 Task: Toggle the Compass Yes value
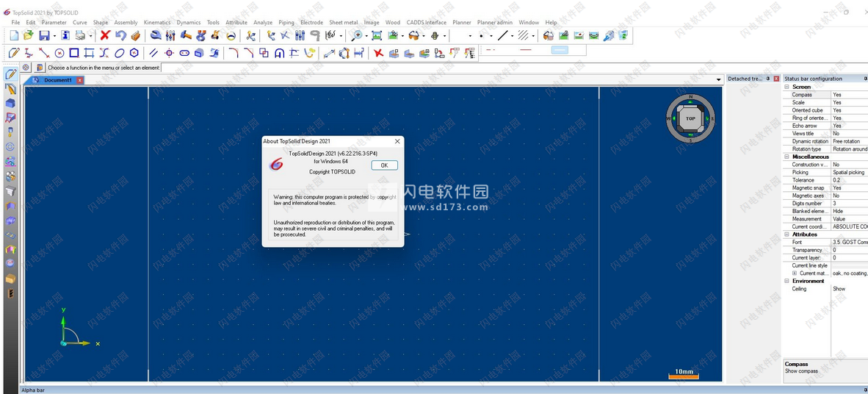pyautogui.click(x=850, y=95)
